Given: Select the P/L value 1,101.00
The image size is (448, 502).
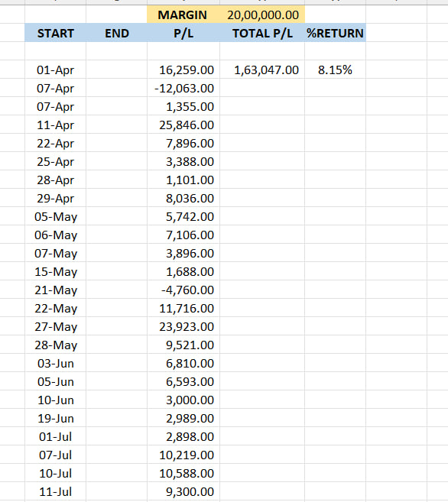Looking at the screenshot, I should pyautogui.click(x=183, y=180).
